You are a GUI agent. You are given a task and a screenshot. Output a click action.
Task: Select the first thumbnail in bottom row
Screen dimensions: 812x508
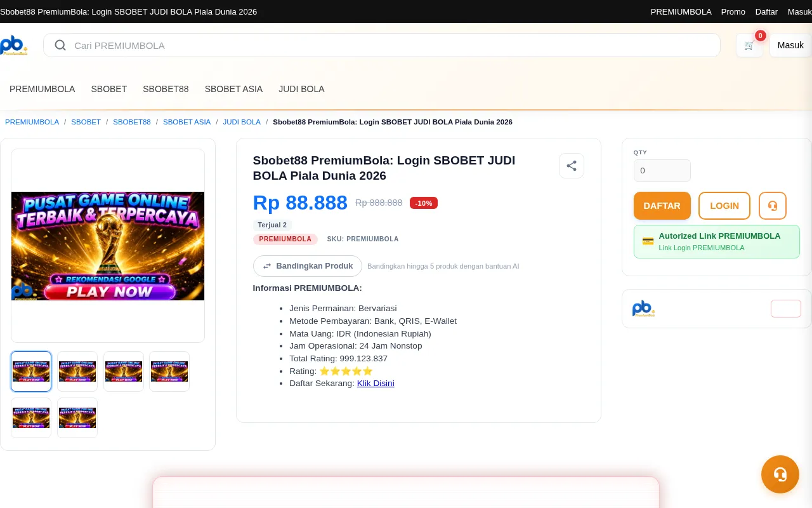pos(31,418)
